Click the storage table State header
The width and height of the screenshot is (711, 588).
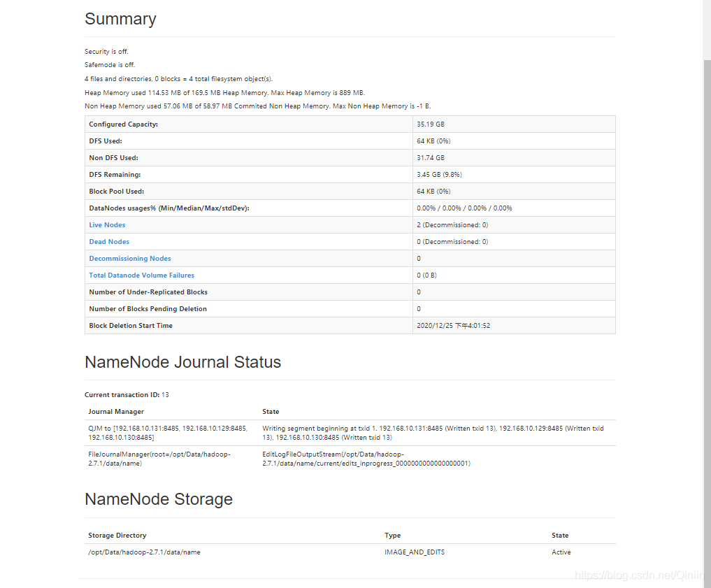point(560,536)
